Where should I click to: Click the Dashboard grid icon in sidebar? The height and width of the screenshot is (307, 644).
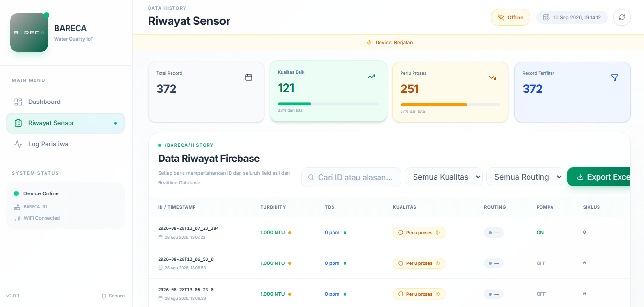point(18,102)
